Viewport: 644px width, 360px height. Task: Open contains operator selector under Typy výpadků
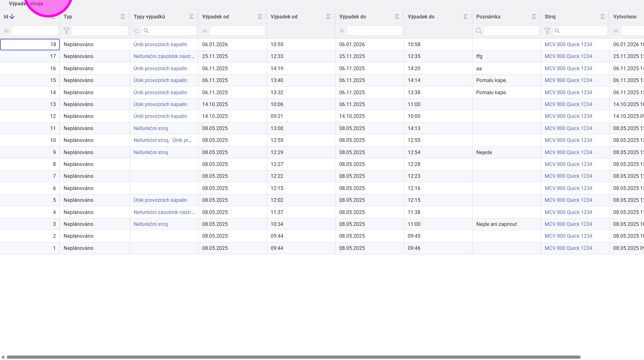[136, 31]
